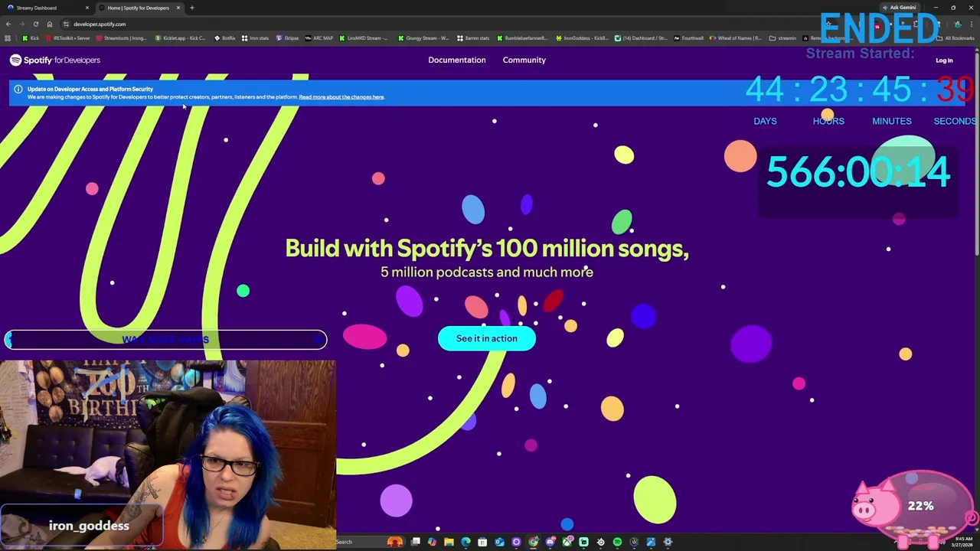This screenshot has width=980, height=551.
Task: Open Xbox app from the taskbar
Action: (567, 542)
